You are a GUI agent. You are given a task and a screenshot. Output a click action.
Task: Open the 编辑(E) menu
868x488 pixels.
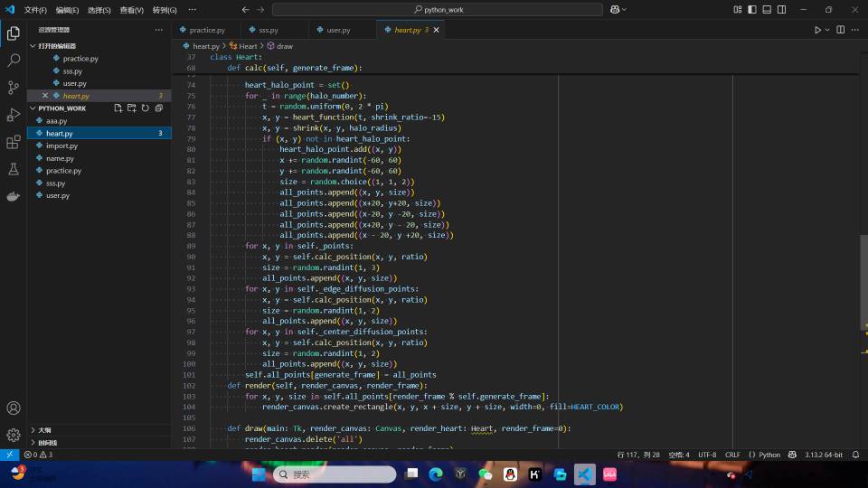click(67, 10)
